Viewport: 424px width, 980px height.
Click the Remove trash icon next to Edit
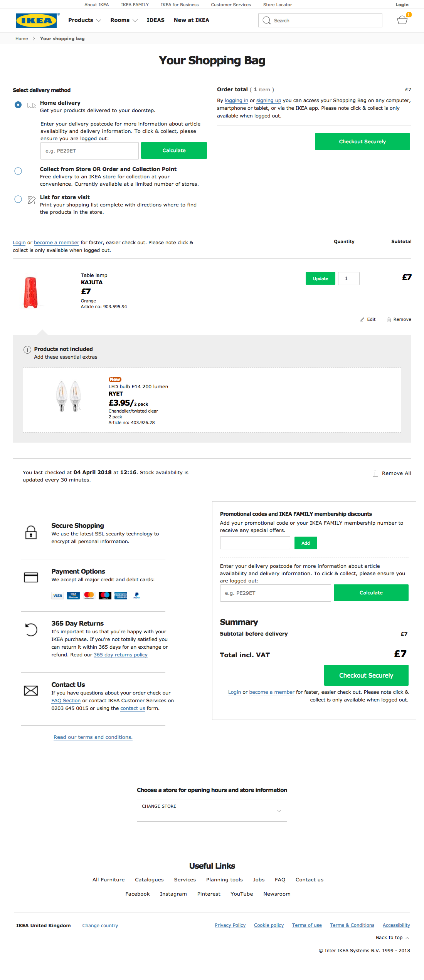click(389, 319)
